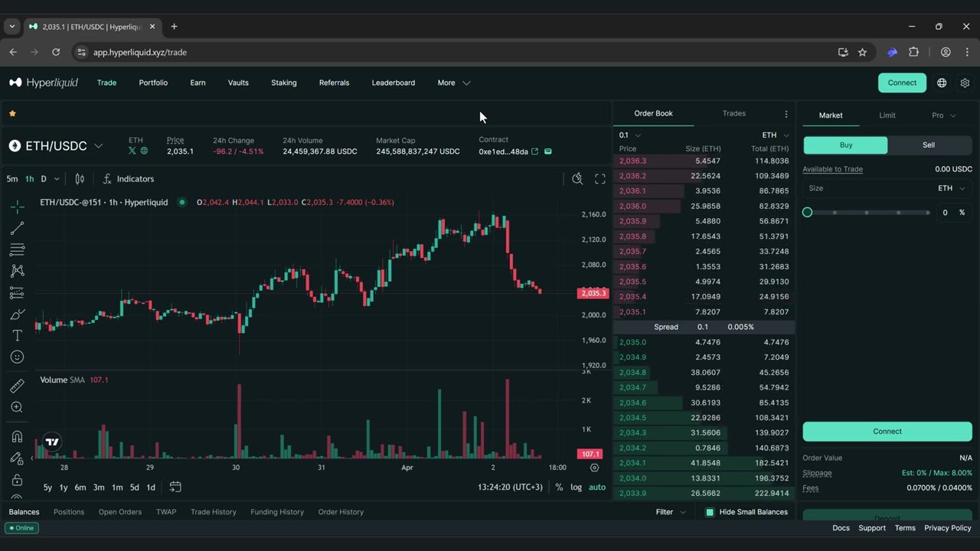The image size is (980, 551).
Task: Open Size unit ETH dropdown
Action: (952, 188)
